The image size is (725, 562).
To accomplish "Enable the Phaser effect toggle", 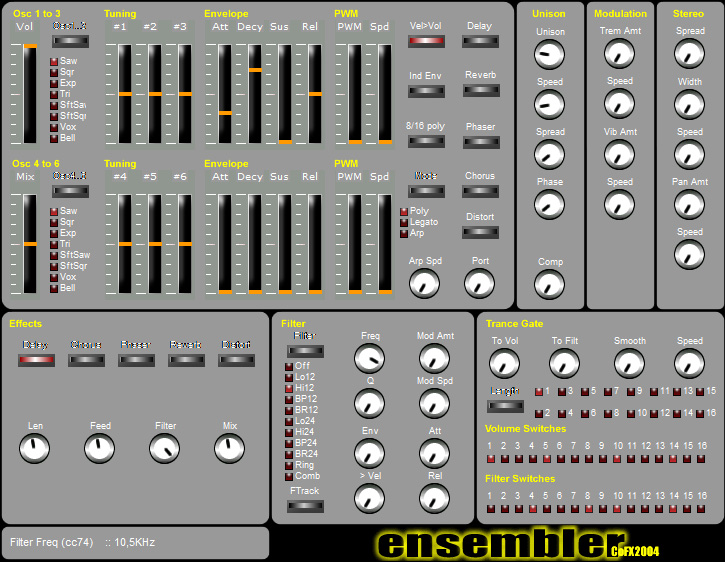I will click(481, 142).
